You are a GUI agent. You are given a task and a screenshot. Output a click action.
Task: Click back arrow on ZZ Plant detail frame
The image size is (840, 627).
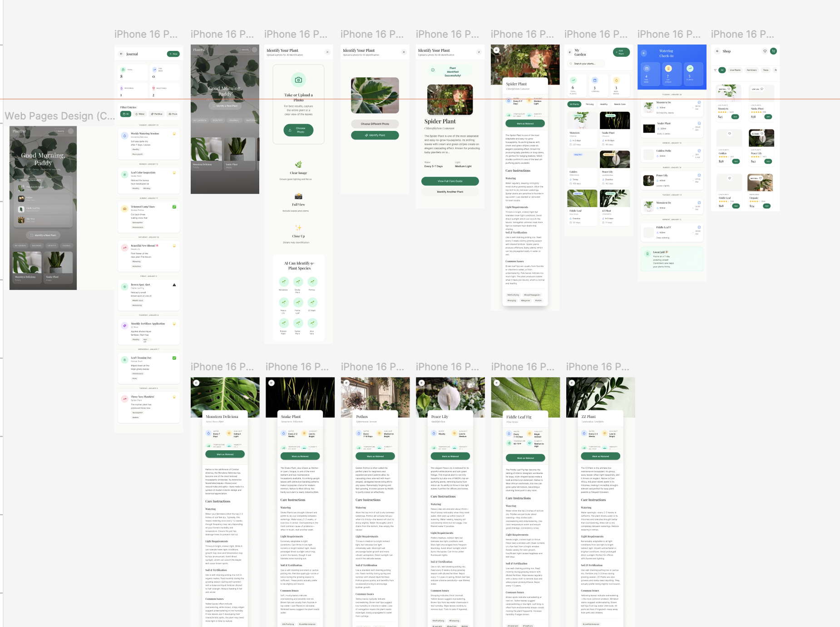point(572,383)
